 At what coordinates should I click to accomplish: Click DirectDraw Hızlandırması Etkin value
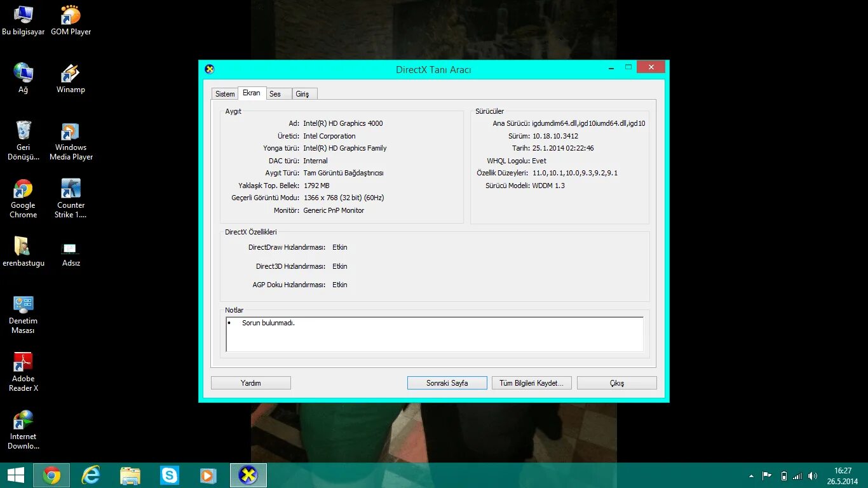340,247
